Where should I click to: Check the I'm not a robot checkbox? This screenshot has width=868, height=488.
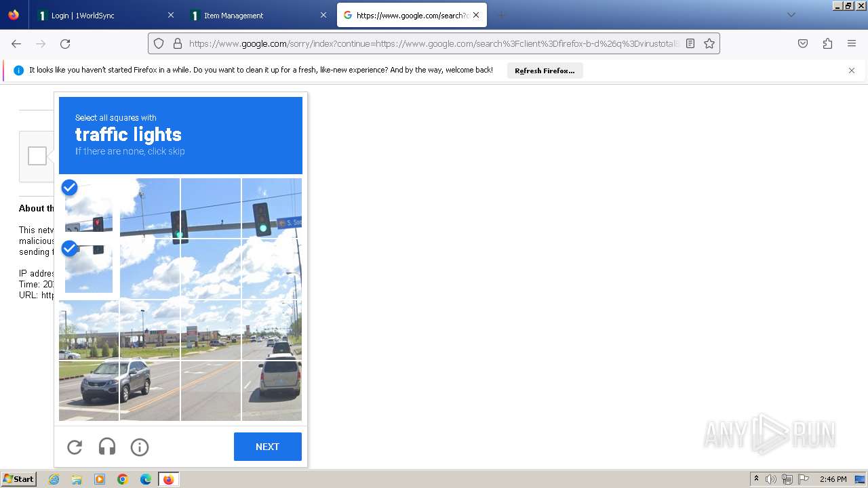click(x=37, y=156)
